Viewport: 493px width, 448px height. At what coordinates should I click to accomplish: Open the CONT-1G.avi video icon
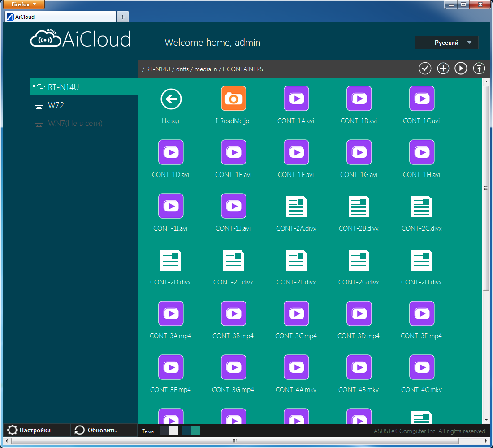click(x=359, y=152)
